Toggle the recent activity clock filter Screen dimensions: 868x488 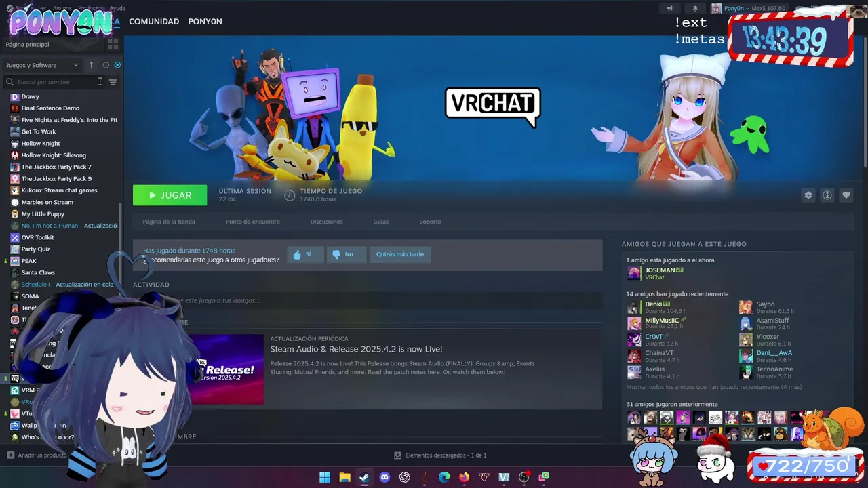coord(106,65)
